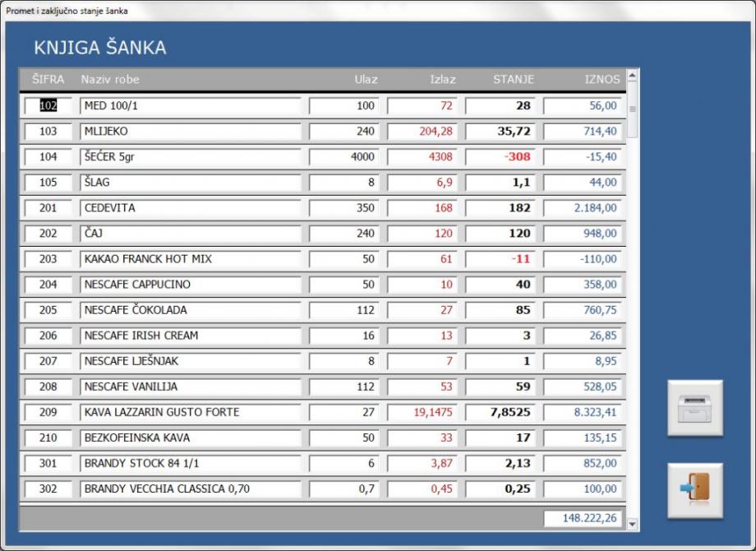Select the ŠEĆER 5gr name field
The image size is (756, 551).
coord(191,157)
